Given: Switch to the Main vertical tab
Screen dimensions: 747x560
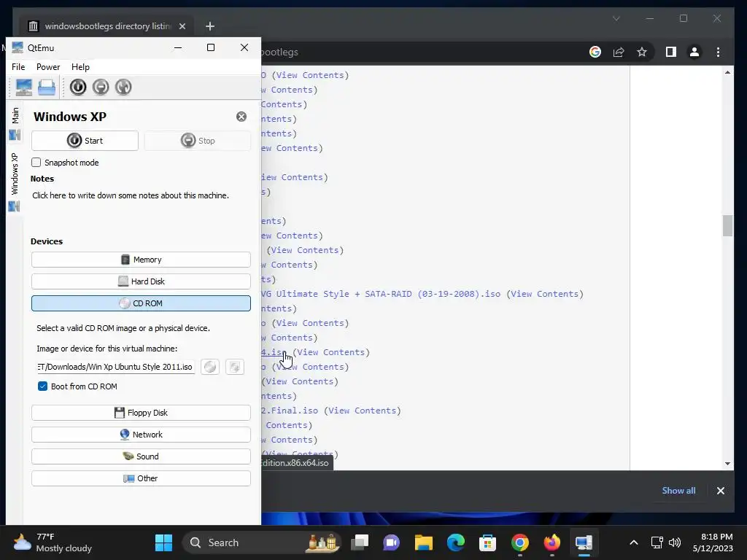Looking at the screenshot, I should pyautogui.click(x=15, y=122).
